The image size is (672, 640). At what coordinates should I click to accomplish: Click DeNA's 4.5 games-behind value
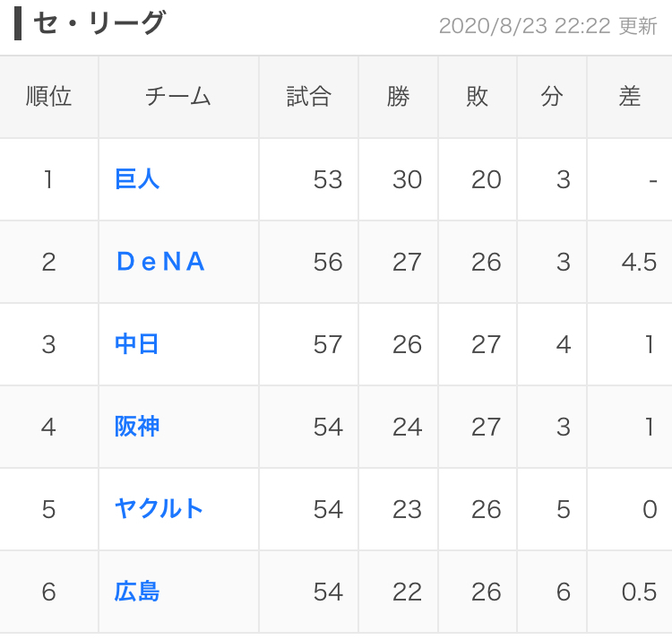[x=639, y=263]
